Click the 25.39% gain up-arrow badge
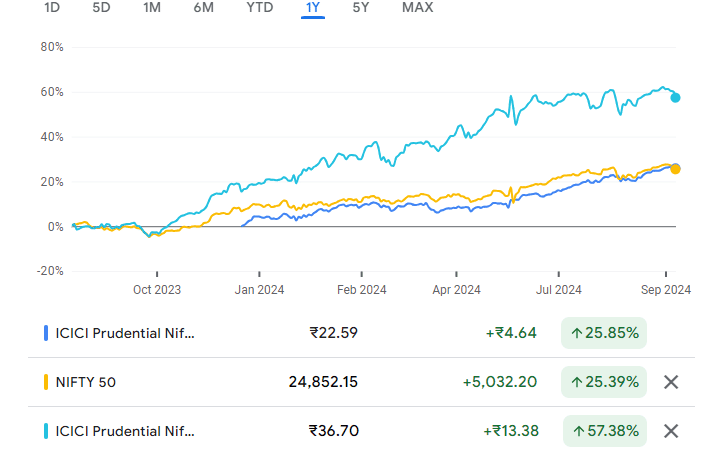709x454 pixels. click(x=604, y=382)
